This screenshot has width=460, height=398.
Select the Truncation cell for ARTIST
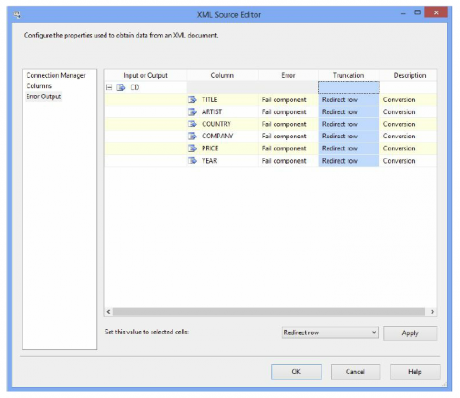coord(349,112)
